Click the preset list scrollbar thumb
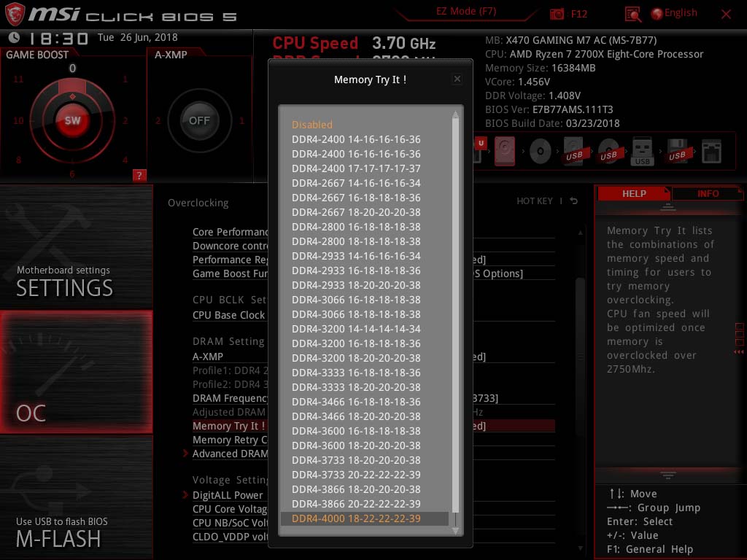 pyautogui.click(x=455, y=315)
